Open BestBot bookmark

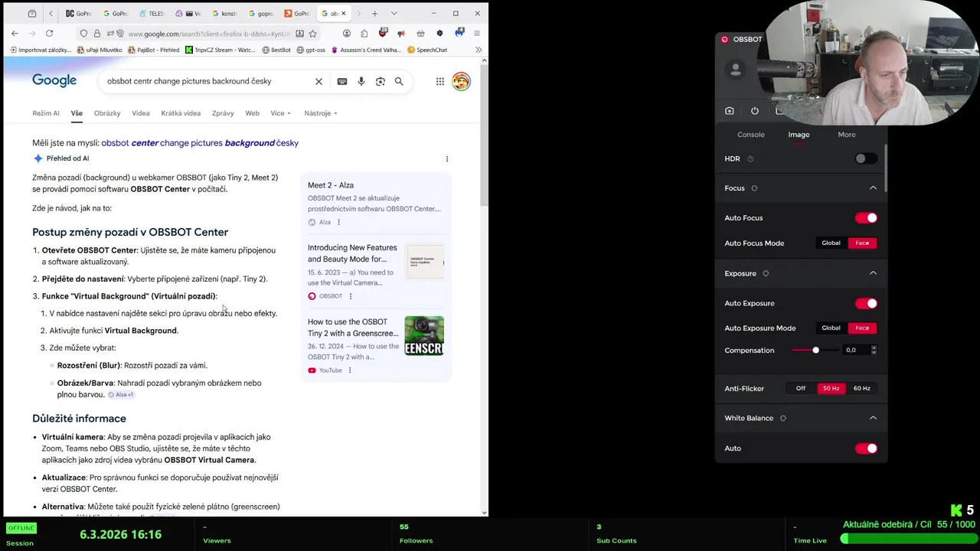click(x=276, y=50)
